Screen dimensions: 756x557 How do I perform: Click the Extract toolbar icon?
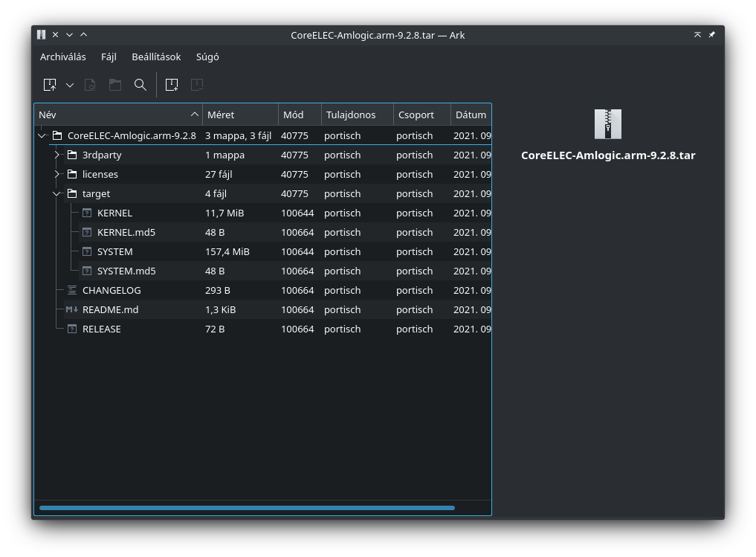pyautogui.click(x=50, y=85)
